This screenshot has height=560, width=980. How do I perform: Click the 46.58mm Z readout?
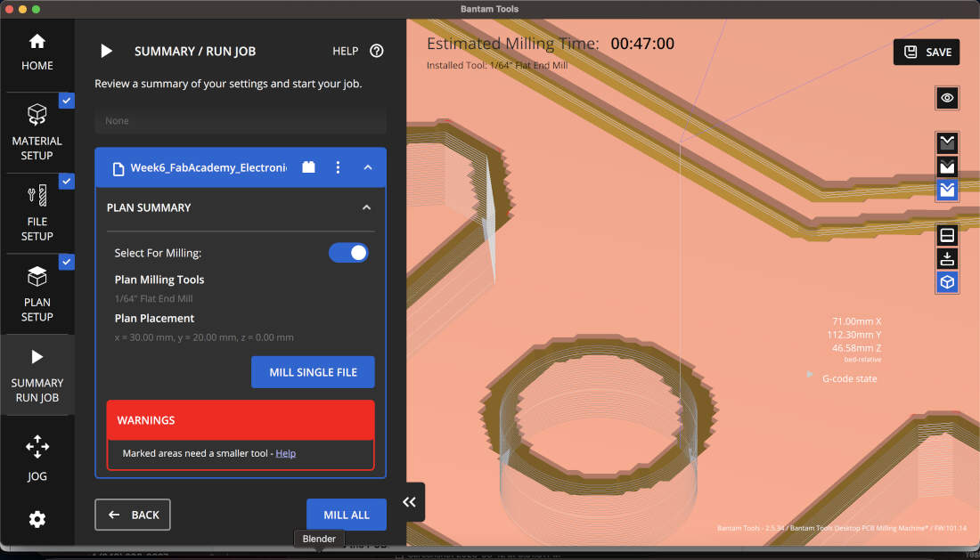coord(856,348)
